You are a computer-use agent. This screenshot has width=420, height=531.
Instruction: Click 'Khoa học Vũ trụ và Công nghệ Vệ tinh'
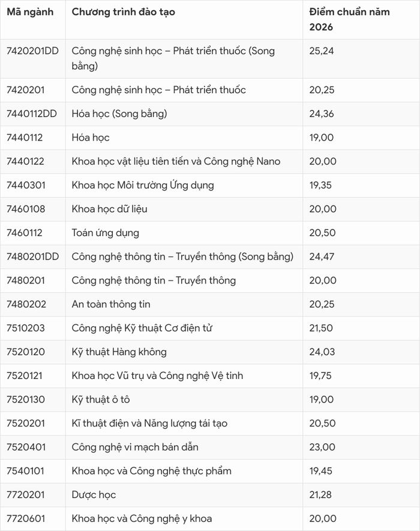click(x=157, y=376)
